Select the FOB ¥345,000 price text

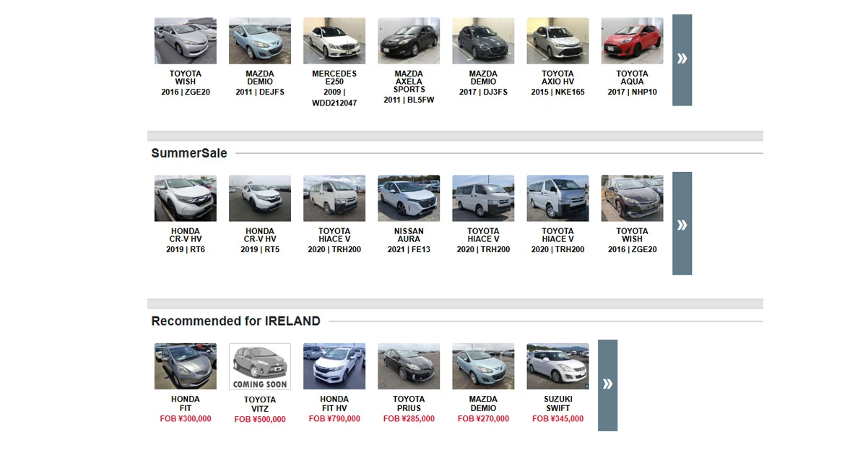pyautogui.click(x=557, y=419)
